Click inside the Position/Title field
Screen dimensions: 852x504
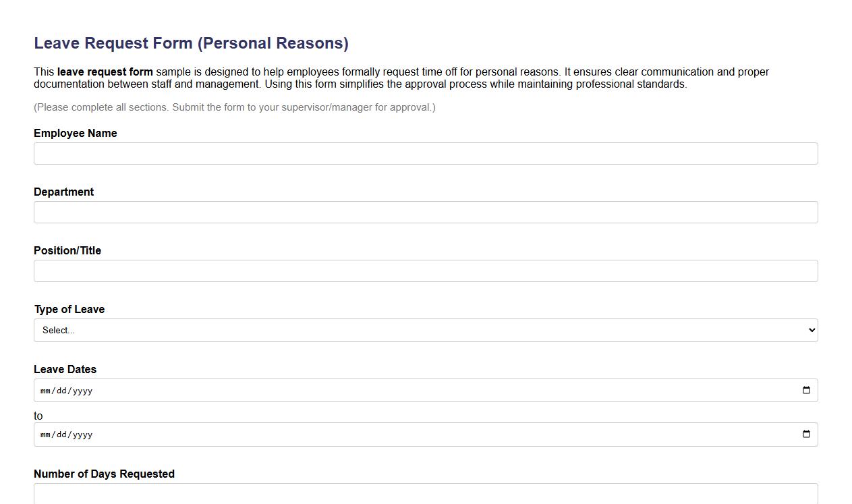tap(425, 271)
